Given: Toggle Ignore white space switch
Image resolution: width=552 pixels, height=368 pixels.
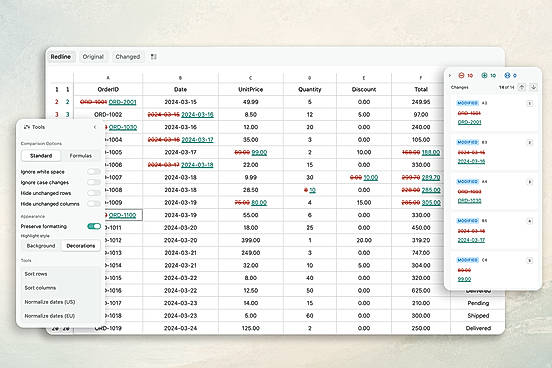Looking at the screenshot, I should 94,171.
